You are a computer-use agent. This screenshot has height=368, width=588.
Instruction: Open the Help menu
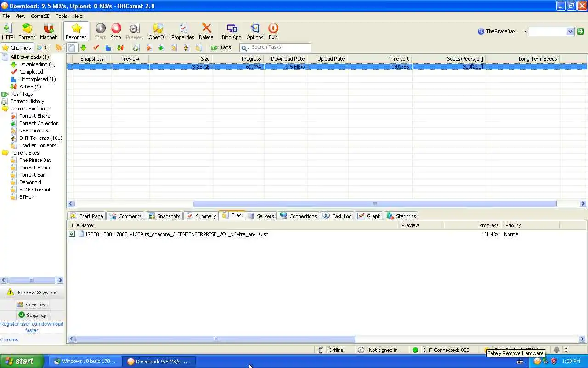point(77,16)
